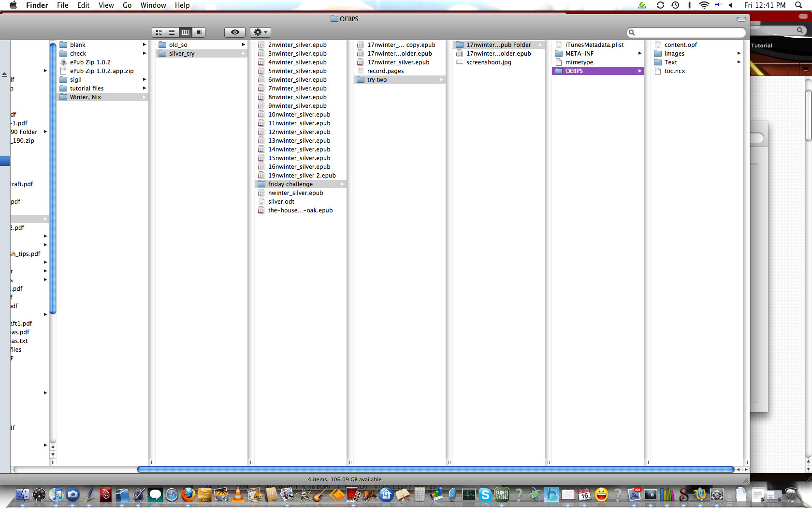Launch VLC from the Dock

(238, 494)
